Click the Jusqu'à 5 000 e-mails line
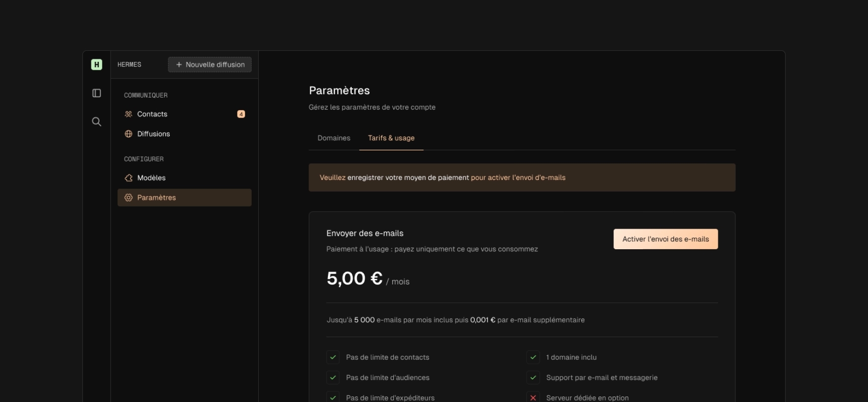Viewport: 868px width, 402px height. pyautogui.click(x=456, y=320)
